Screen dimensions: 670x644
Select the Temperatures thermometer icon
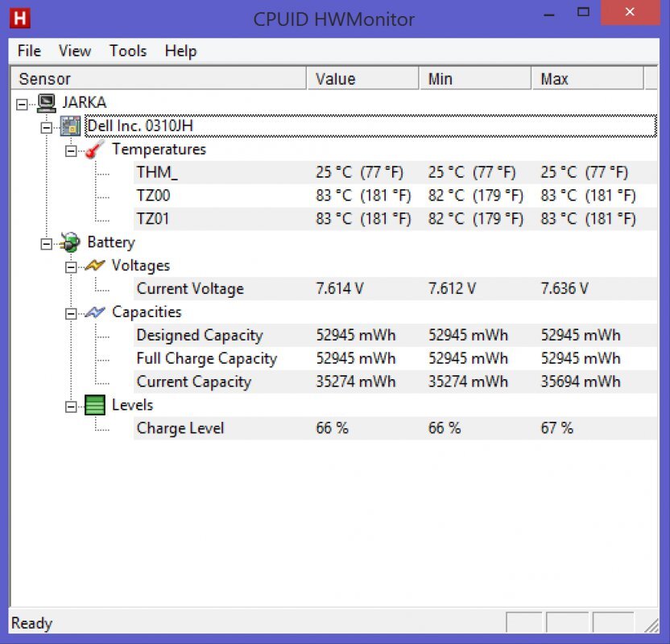(94, 149)
